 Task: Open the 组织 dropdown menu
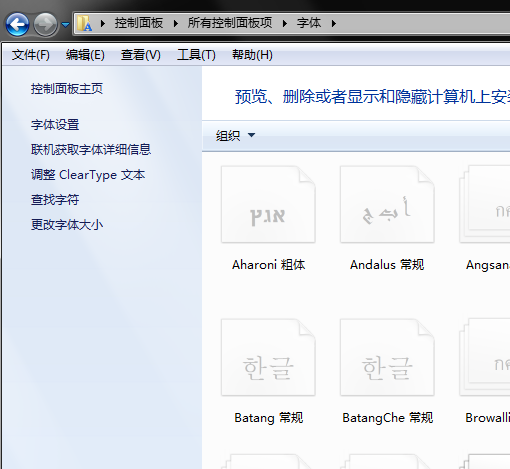[235, 135]
